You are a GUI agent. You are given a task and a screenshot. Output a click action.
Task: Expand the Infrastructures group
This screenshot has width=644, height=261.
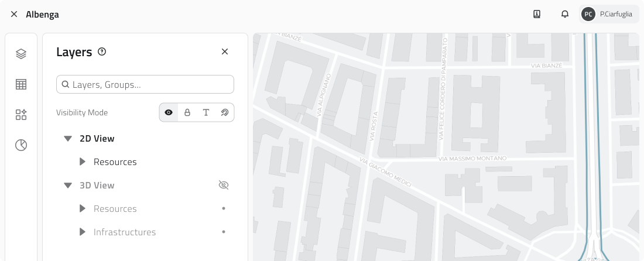(x=82, y=232)
